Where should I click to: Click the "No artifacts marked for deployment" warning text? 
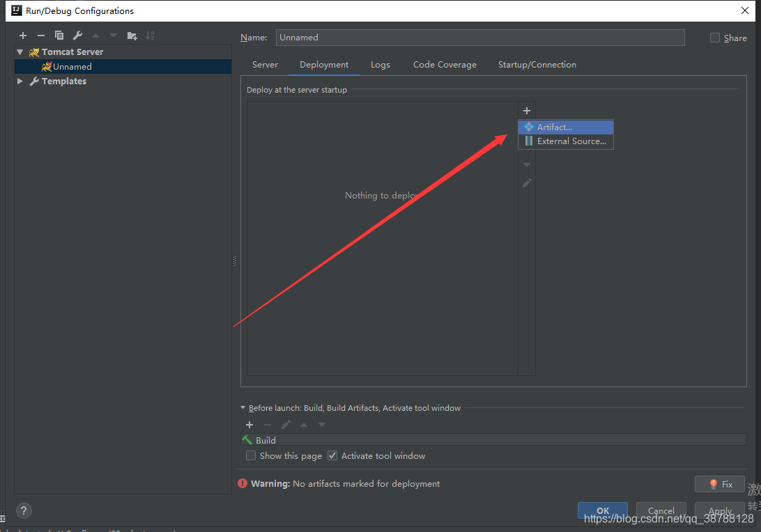[x=366, y=483]
